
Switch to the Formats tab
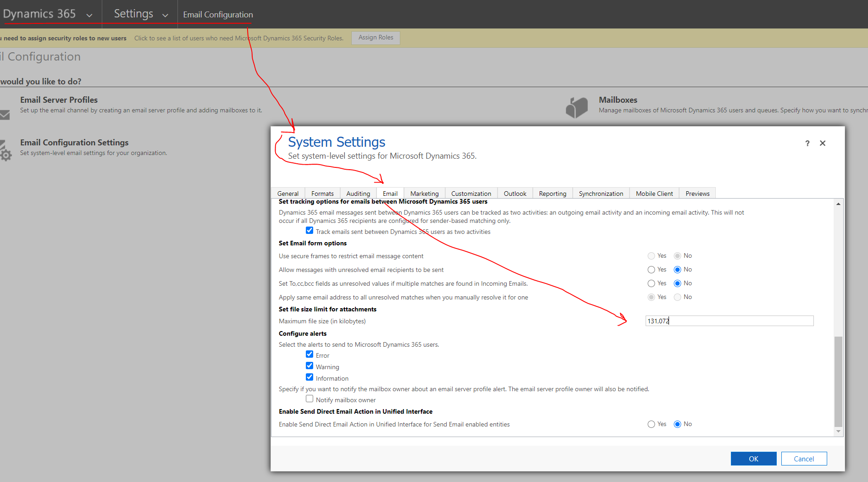click(x=322, y=194)
